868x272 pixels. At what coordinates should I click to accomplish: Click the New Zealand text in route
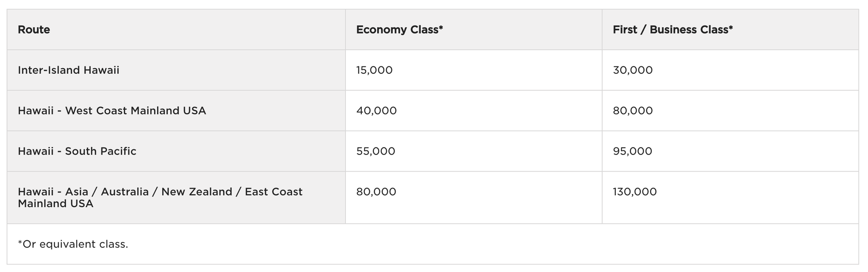(x=197, y=192)
